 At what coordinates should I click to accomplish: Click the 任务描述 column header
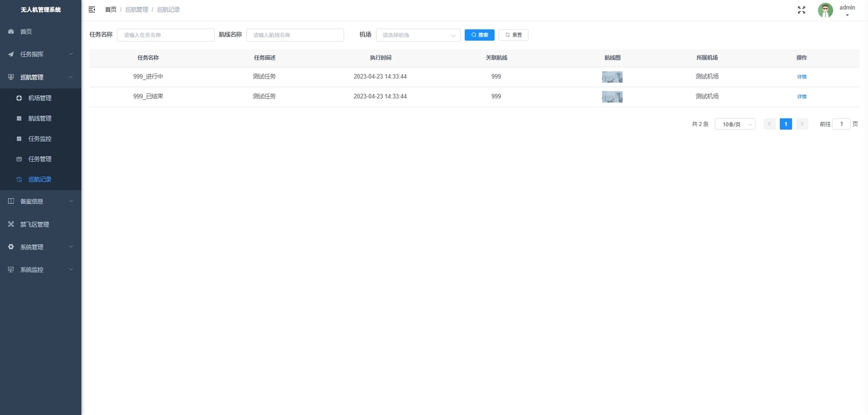point(264,58)
